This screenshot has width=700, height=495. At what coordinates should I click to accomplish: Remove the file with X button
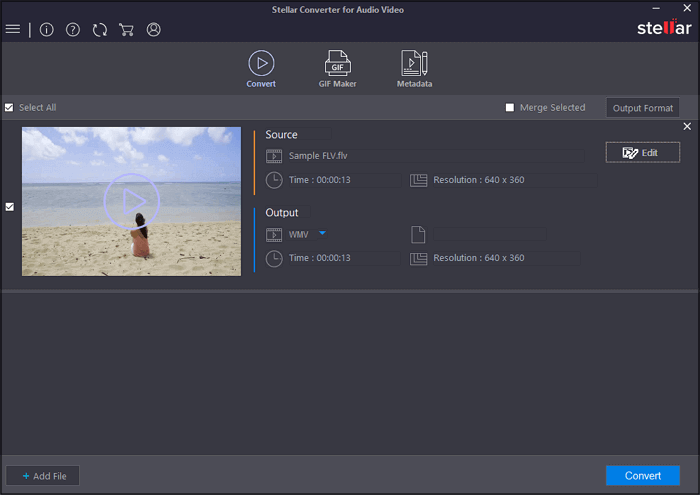687,126
